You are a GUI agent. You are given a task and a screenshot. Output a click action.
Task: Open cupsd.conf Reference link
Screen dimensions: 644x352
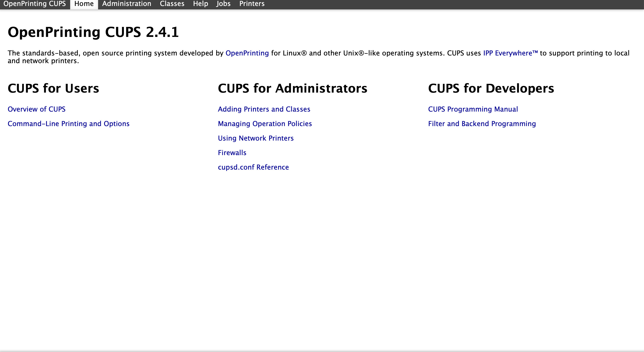point(253,167)
